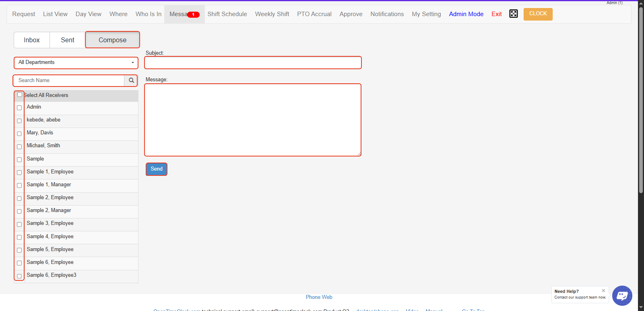The height and width of the screenshot is (311, 644).
Task: Enable the Sample 3, Employee checkbox
Action: [19, 224]
